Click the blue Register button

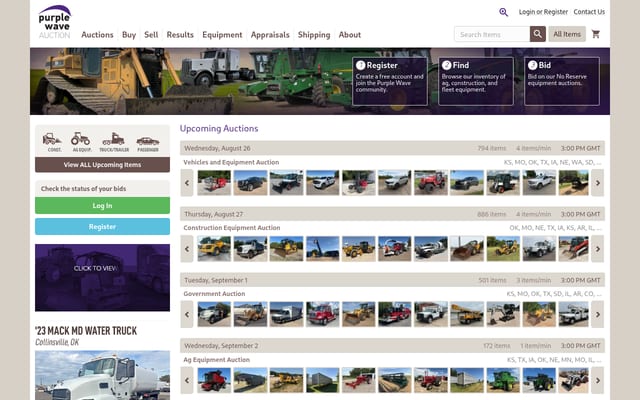coord(102,227)
